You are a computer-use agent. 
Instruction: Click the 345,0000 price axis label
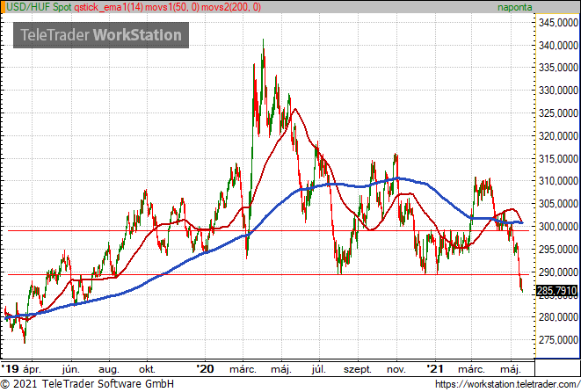pyautogui.click(x=558, y=23)
